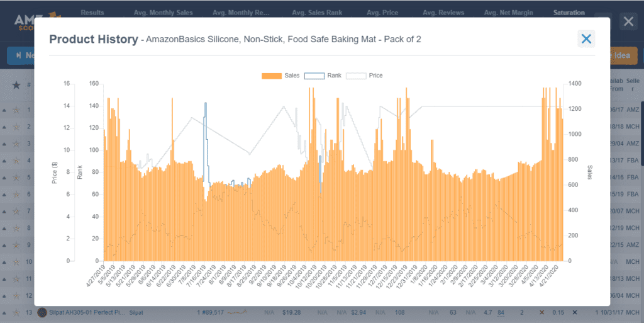Expand details arrow for row 5
Image resolution: width=644 pixels, height=323 pixels.
coord(4,178)
